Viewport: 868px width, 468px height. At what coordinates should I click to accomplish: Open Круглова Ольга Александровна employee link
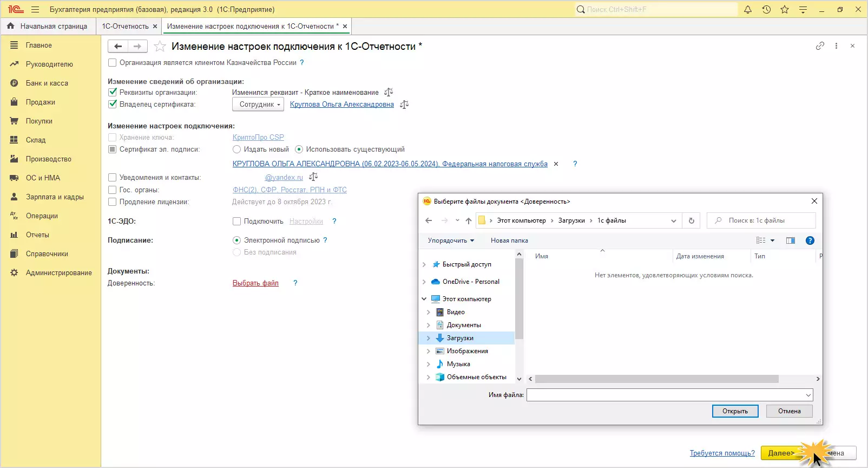(342, 105)
